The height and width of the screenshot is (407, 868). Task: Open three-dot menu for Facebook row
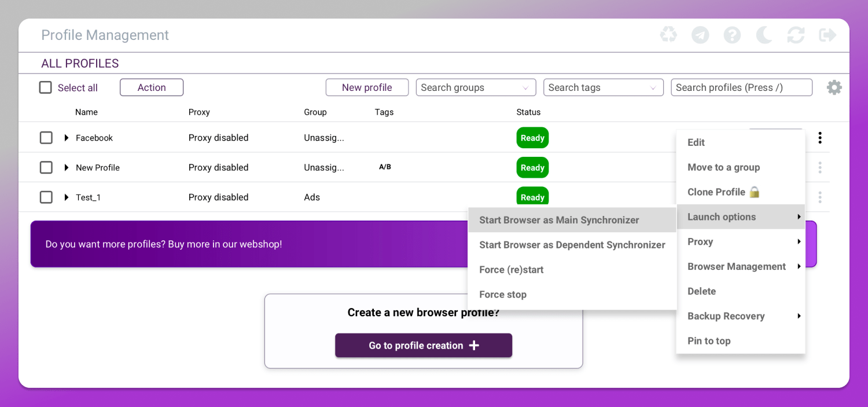(x=820, y=138)
